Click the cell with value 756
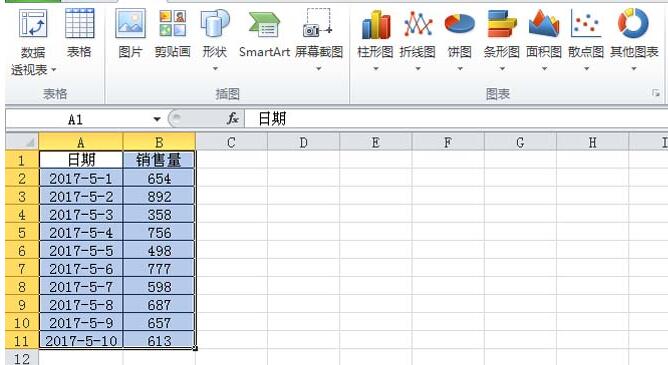The height and width of the screenshot is (365, 668). 159,233
